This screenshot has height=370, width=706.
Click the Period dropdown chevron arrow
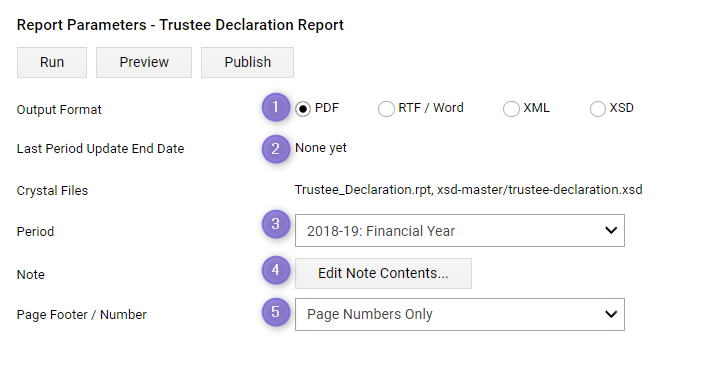[x=611, y=230]
